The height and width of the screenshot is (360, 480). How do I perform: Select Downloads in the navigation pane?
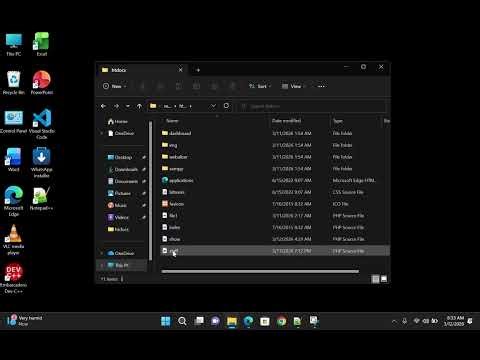click(123, 169)
